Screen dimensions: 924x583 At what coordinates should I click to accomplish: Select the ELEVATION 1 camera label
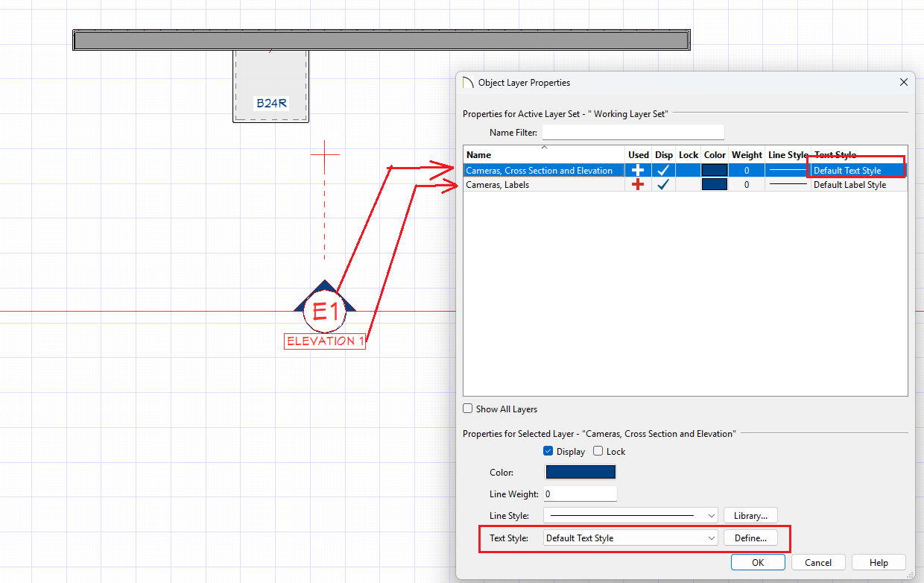click(324, 341)
